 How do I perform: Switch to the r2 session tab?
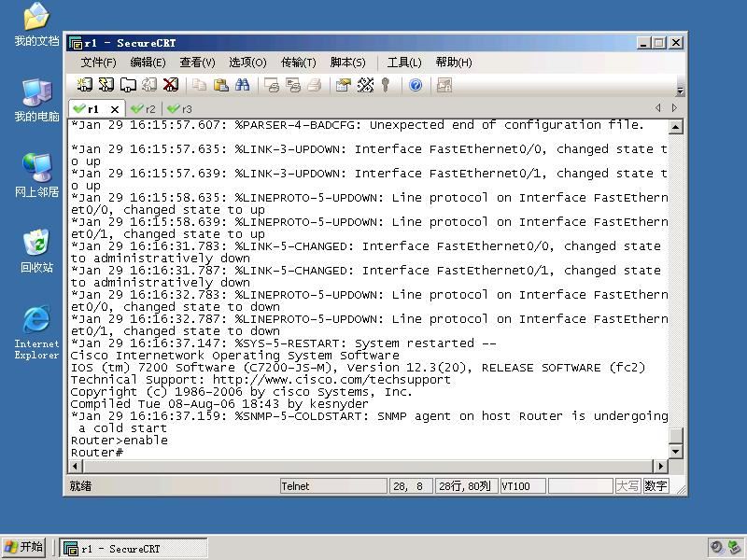point(144,109)
